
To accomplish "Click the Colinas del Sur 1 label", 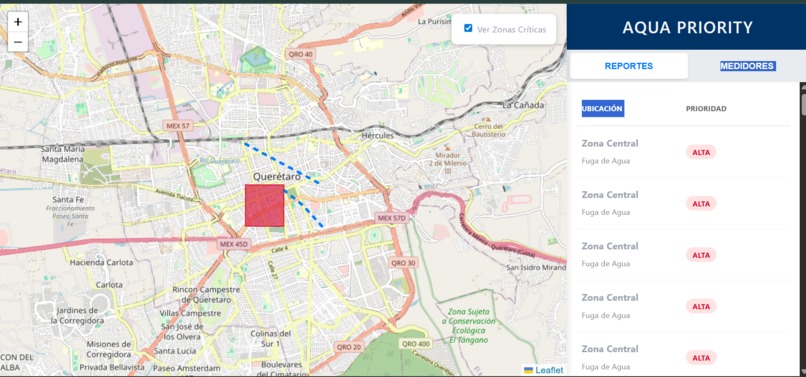I will click(x=271, y=338).
